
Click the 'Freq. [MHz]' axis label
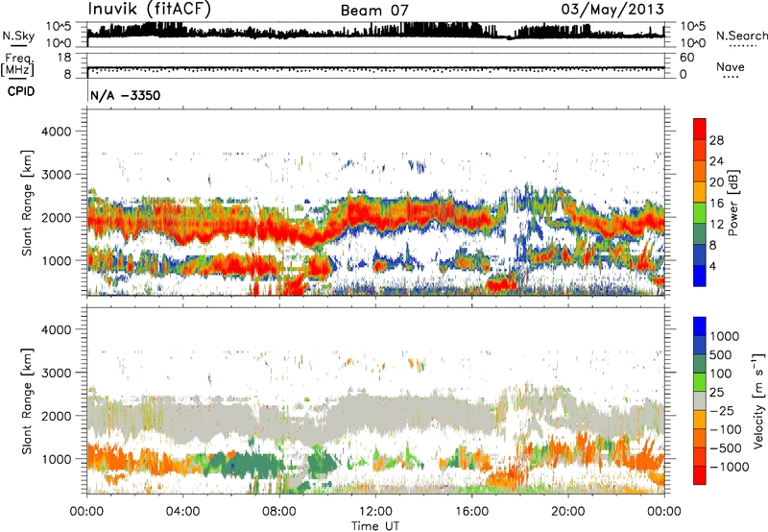coord(17,64)
